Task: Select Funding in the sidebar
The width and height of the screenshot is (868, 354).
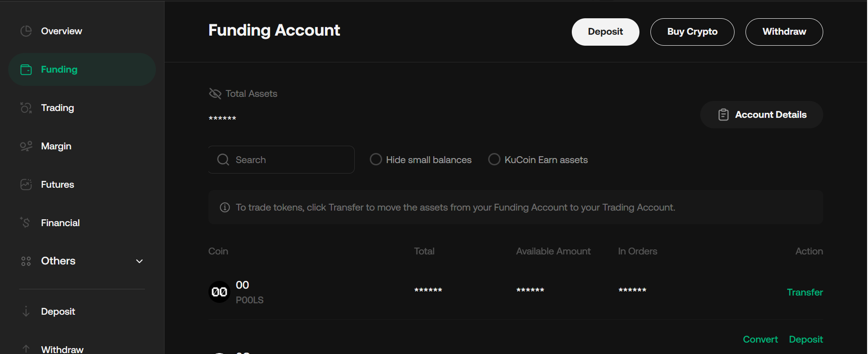Action: pyautogui.click(x=82, y=69)
